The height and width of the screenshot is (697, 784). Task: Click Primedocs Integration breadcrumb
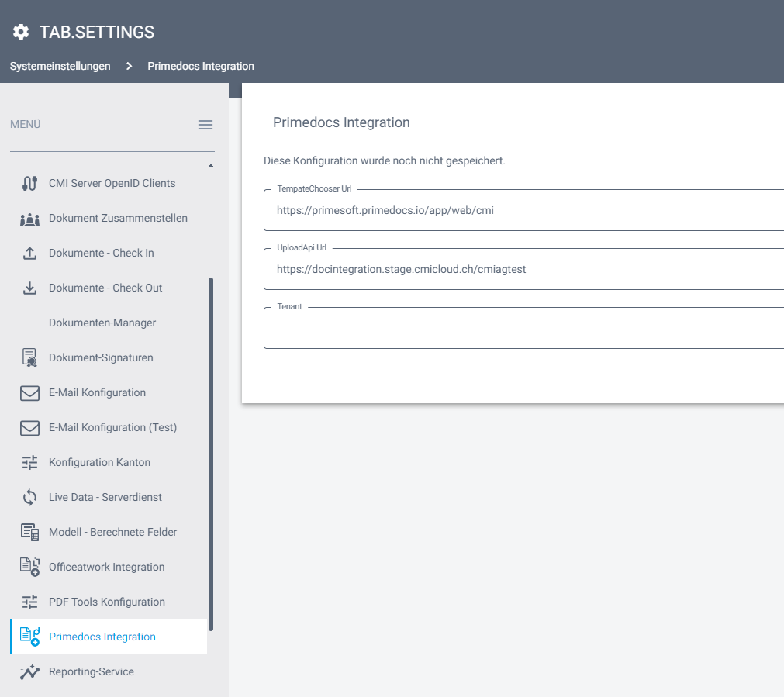[201, 67]
